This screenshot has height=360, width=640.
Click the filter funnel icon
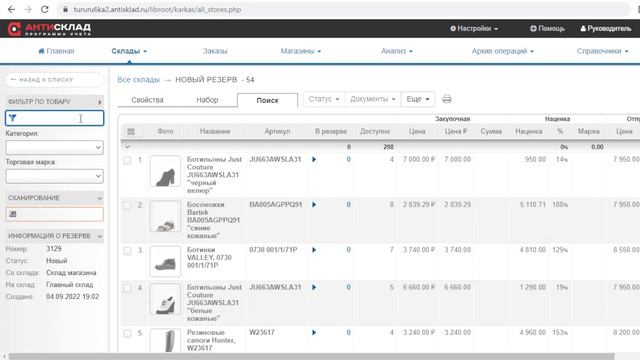pyautogui.click(x=12, y=118)
